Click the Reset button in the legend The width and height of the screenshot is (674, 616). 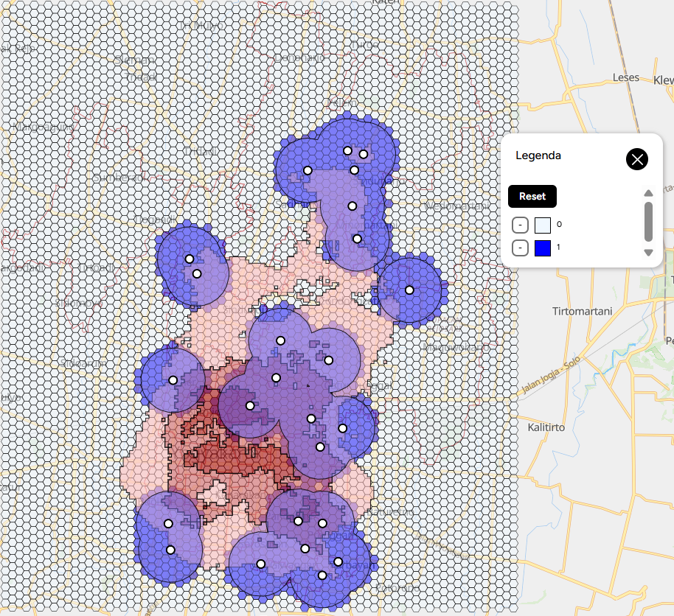[x=532, y=196]
